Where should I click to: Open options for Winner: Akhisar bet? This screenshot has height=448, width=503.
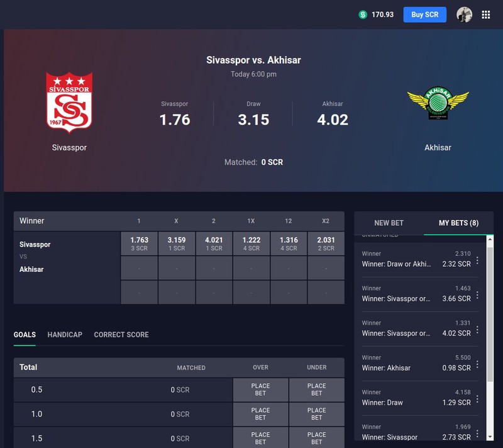pos(477,364)
